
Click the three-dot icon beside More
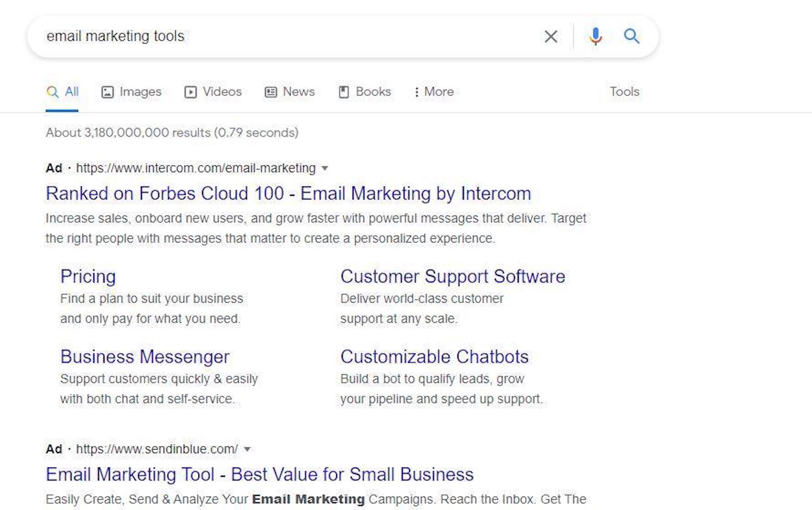tap(417, 92)
